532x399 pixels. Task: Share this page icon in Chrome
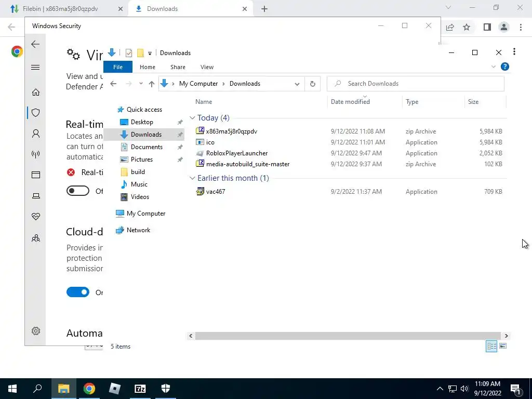(x=450, y=27)
